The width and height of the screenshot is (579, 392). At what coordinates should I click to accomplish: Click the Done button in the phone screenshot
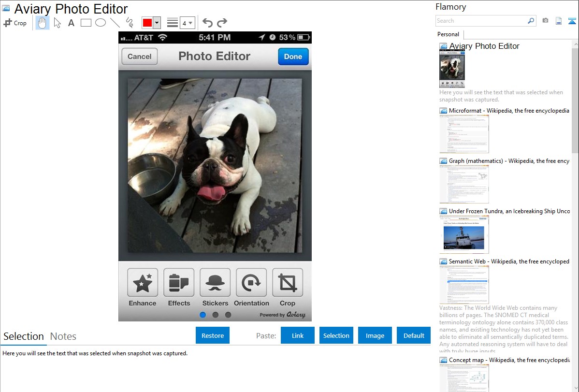click(293, 57)
